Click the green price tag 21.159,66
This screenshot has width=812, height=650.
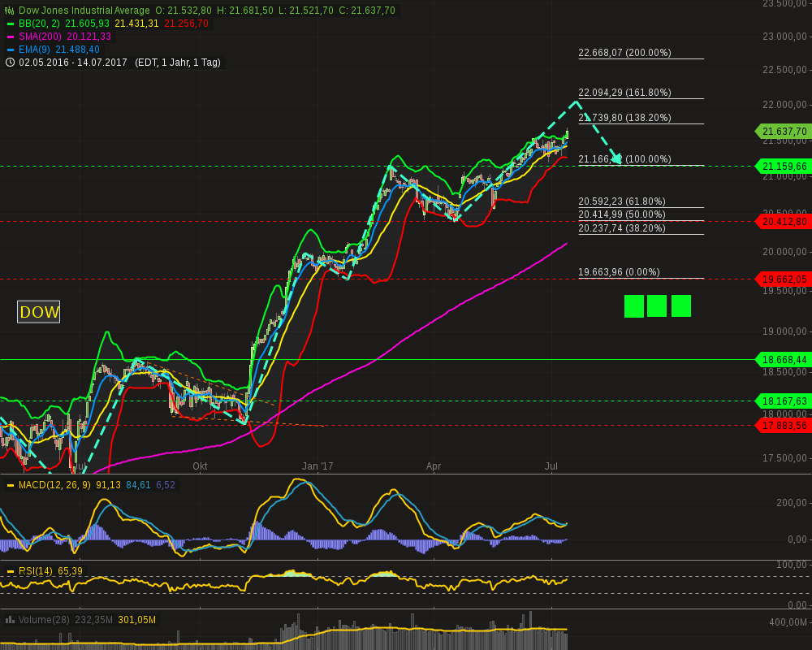coord(784,167)
